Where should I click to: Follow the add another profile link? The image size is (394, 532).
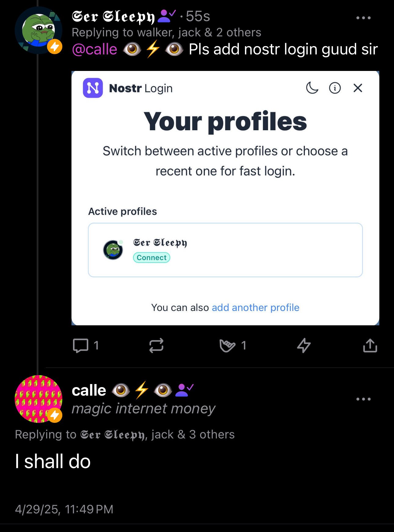coord(256,308)
